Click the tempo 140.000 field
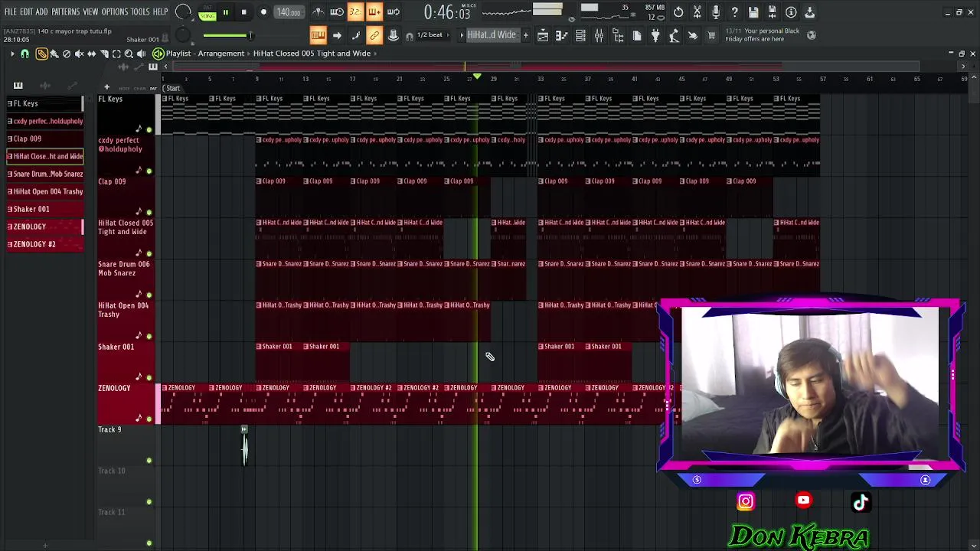Image resolution: width=980 pixels, height=551 pixels. click(x=289, y=12)
